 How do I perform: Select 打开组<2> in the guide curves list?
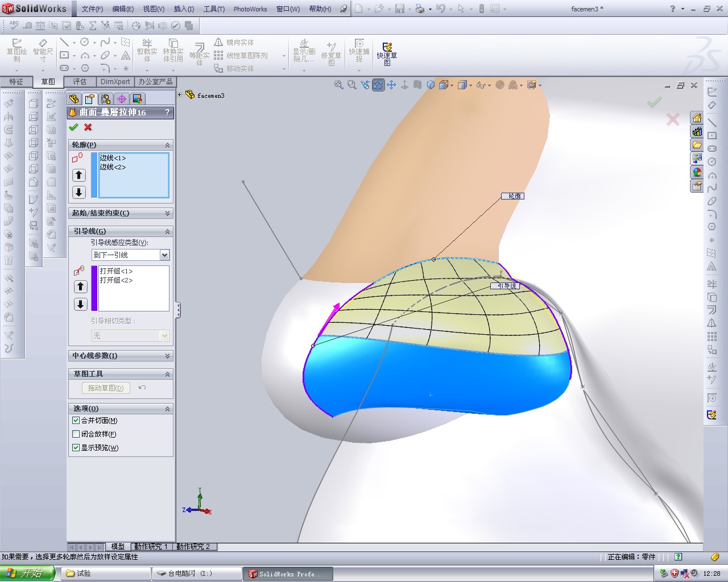pyautogui.click(x=116, y=280)
